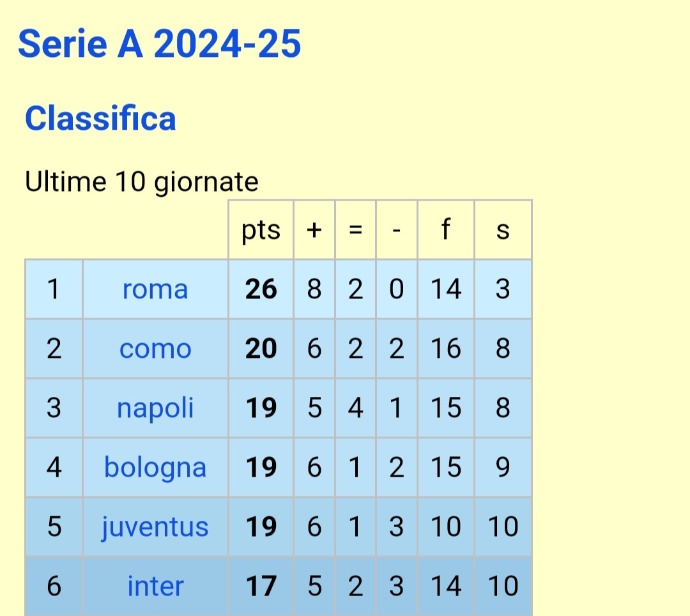This screenshot has height=616, width=690.
Task: Select como's 20 points cell
Action: click(x=261, y=348)
